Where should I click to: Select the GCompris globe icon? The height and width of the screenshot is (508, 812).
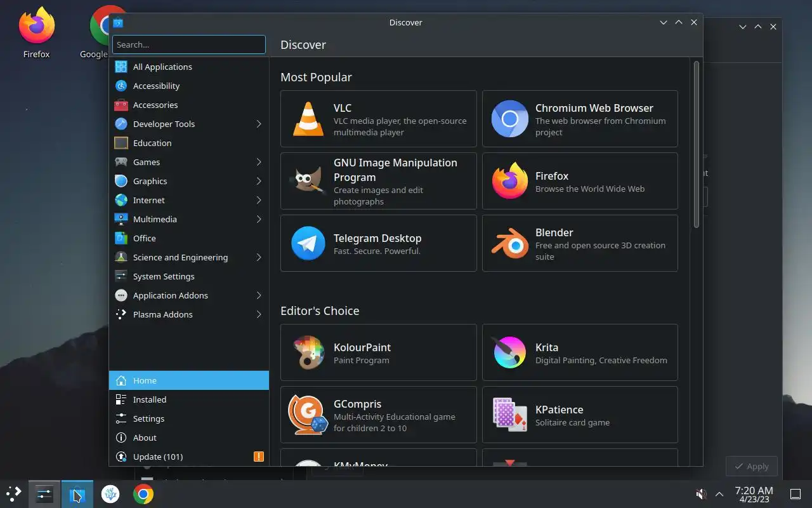(x=308, y=415)
